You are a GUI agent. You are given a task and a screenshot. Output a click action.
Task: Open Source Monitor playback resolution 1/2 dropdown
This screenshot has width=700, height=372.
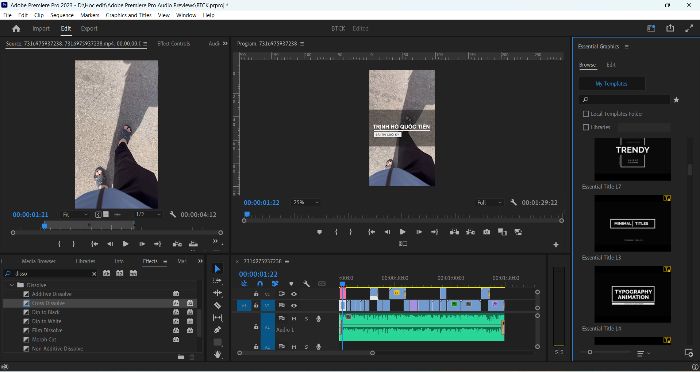[148, 214]
